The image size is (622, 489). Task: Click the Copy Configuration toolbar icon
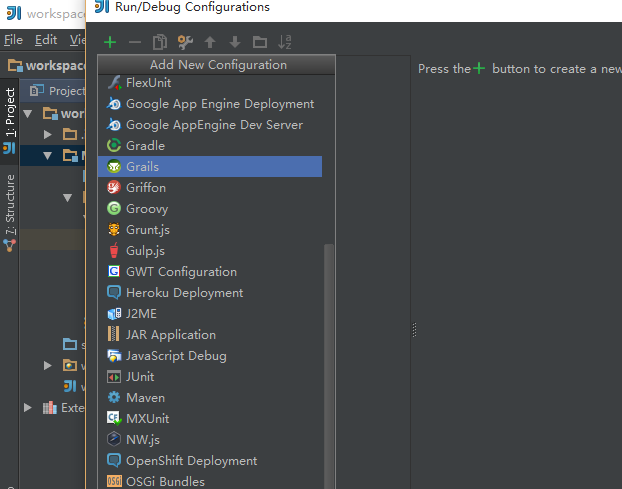pos(160,42)
